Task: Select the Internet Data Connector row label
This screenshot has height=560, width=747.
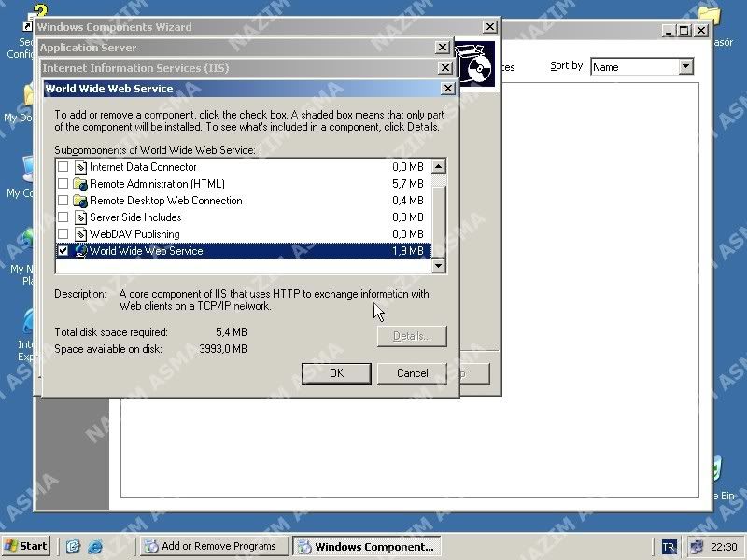Action: point(143,167)
